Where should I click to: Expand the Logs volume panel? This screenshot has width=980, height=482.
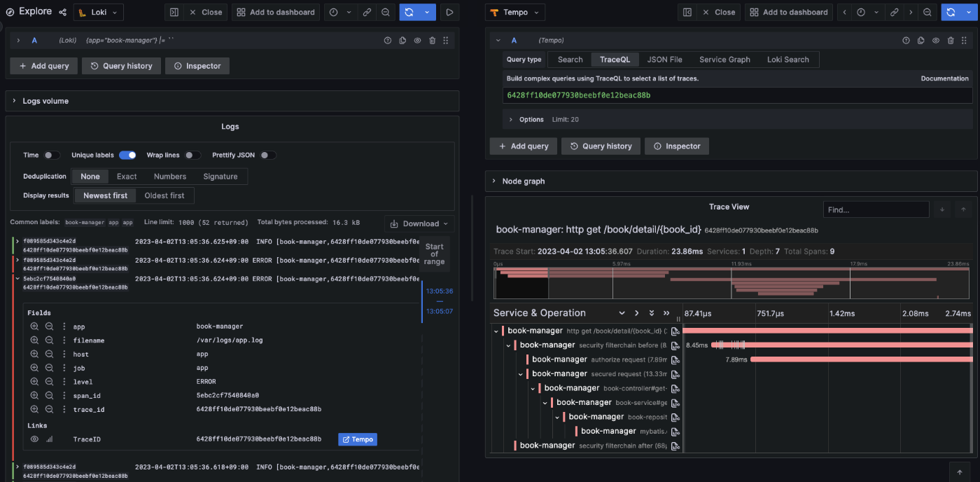(232, 101)
